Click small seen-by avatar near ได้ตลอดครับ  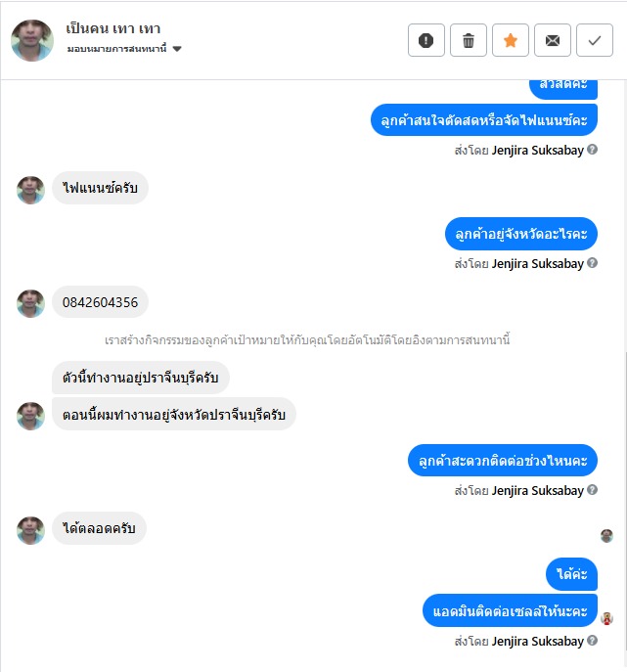click(606, 536)
